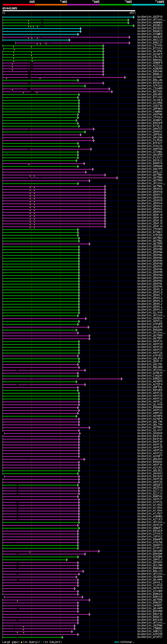Select the UniRef100_Q5VFJ4 label
The image size is (167, 644).
point(150,227)
